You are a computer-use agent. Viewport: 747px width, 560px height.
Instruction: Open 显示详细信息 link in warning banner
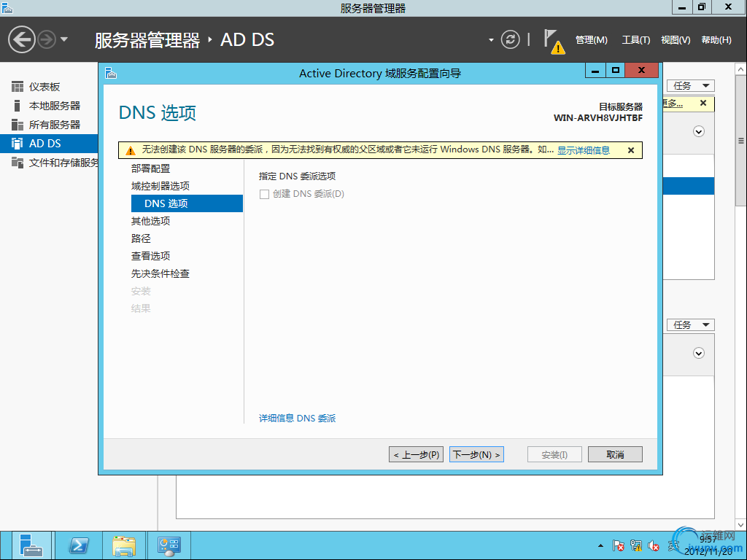coord(584,150)
